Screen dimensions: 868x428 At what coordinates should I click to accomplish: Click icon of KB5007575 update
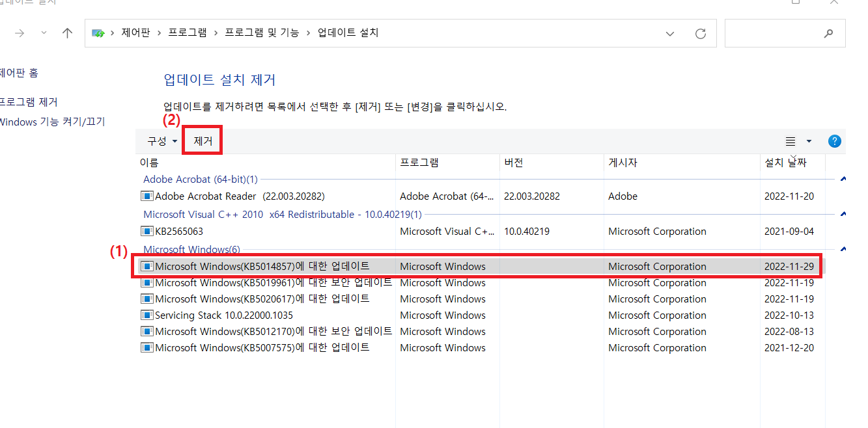pyautogui.click(x=147, y=348)
